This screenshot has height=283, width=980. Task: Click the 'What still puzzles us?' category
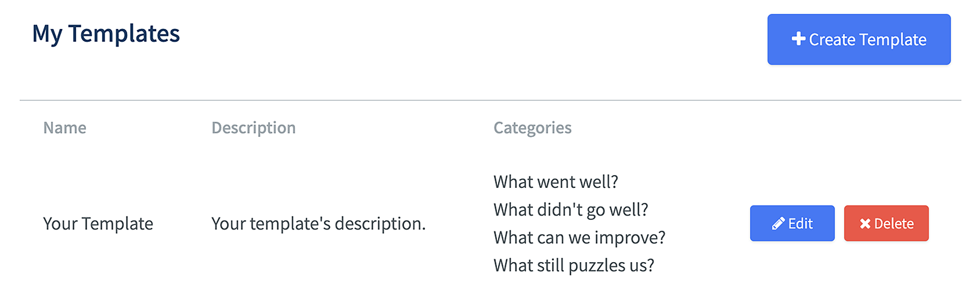tap(574, 266)
